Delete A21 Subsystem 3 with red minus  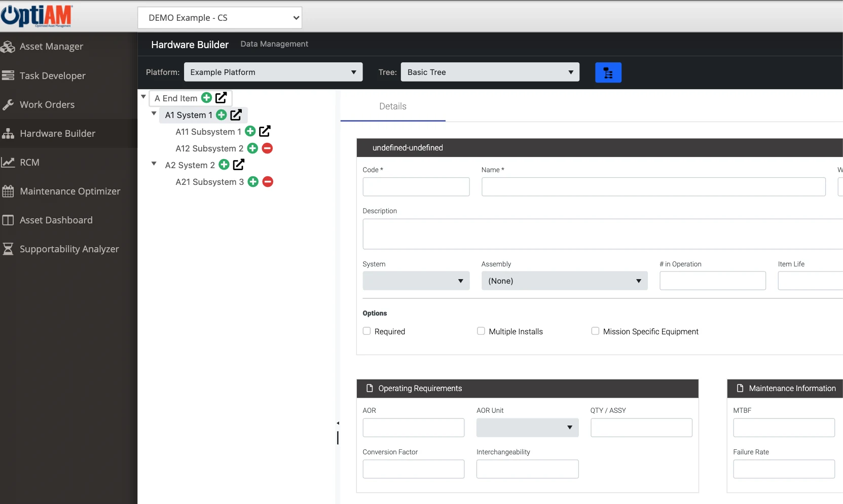pyautogui.click(x=268, y=182)
